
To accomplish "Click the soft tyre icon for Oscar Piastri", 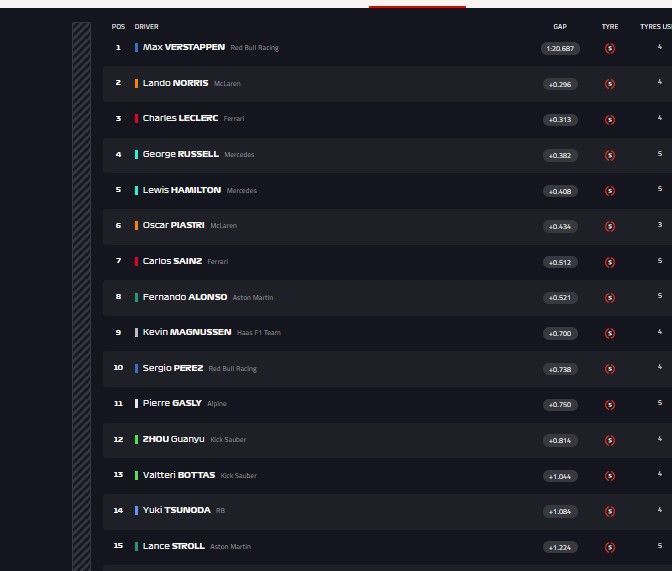I will coord(610,226).
